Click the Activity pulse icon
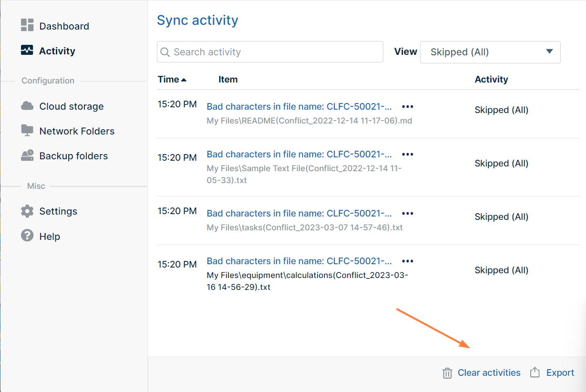The width and height of the screenshot is (586, 392). 27,51
